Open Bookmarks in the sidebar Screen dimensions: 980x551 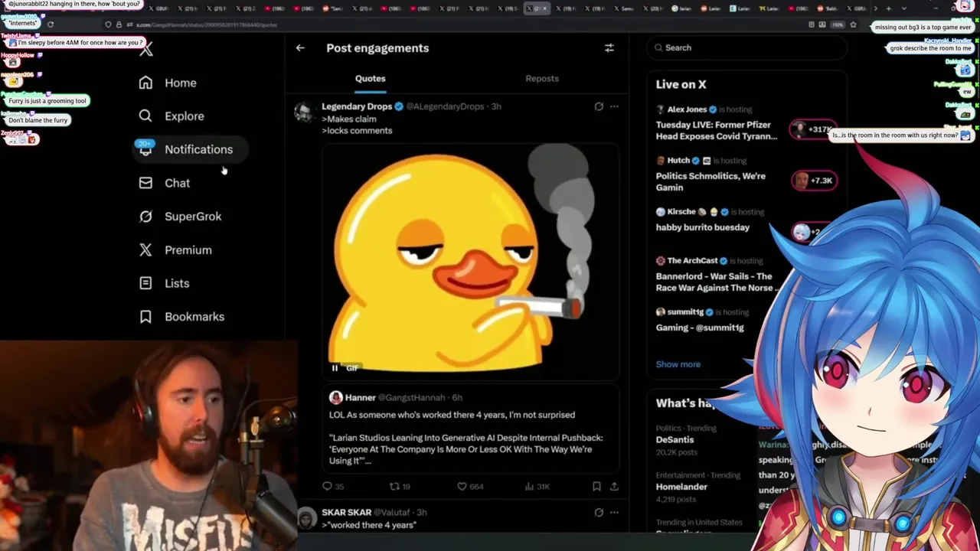tap(182, 317)
